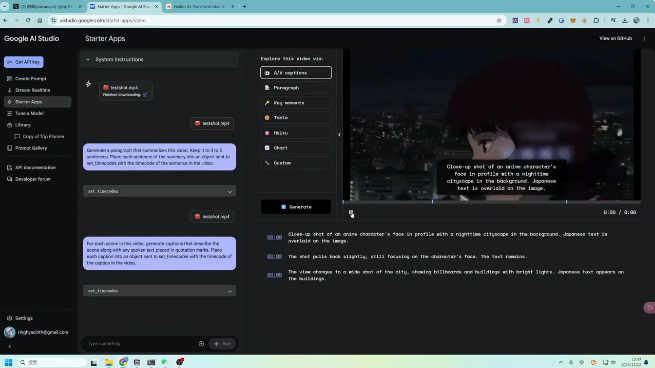Click the Get API key button
Screen dimensions: 655x368
[x=24, y=62]
